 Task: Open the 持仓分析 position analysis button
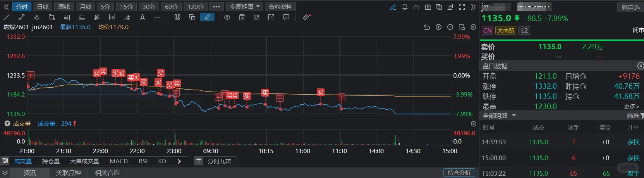click(x=459, y=173)
